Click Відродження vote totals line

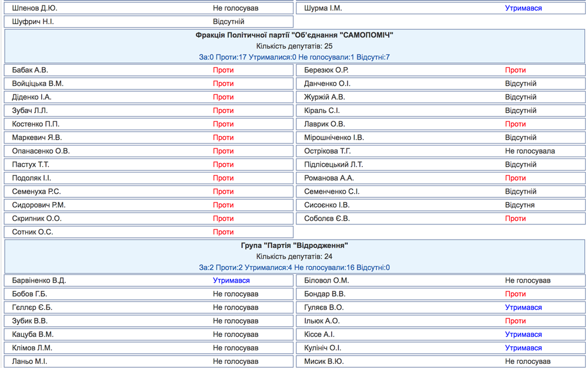click(x=295, y=268)
